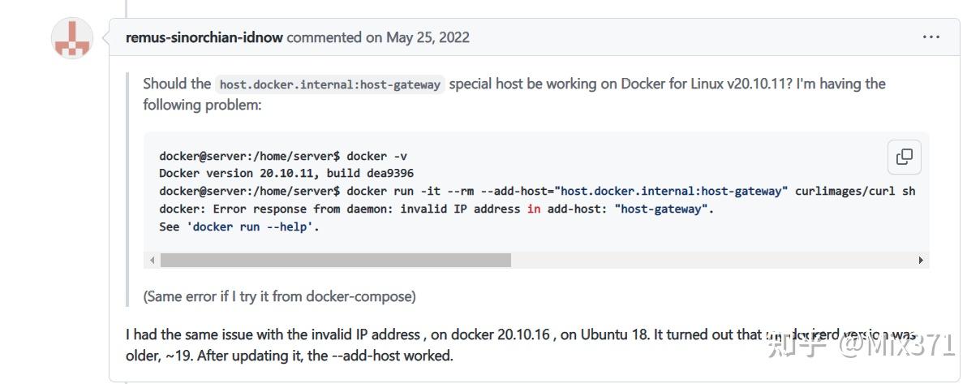Click the 'Docker version 20.10.11' output line
The width and height of the screenshot is (980, 384).
tap(286, 173)
